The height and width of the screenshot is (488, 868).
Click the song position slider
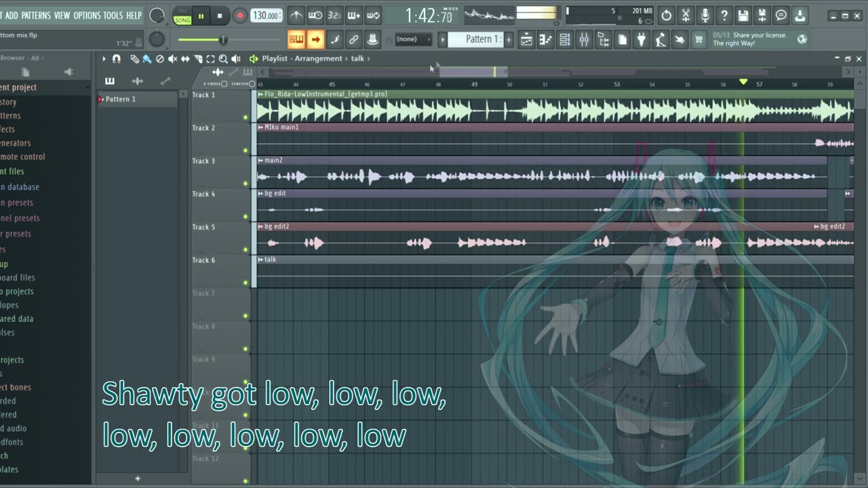click(222, 40)
